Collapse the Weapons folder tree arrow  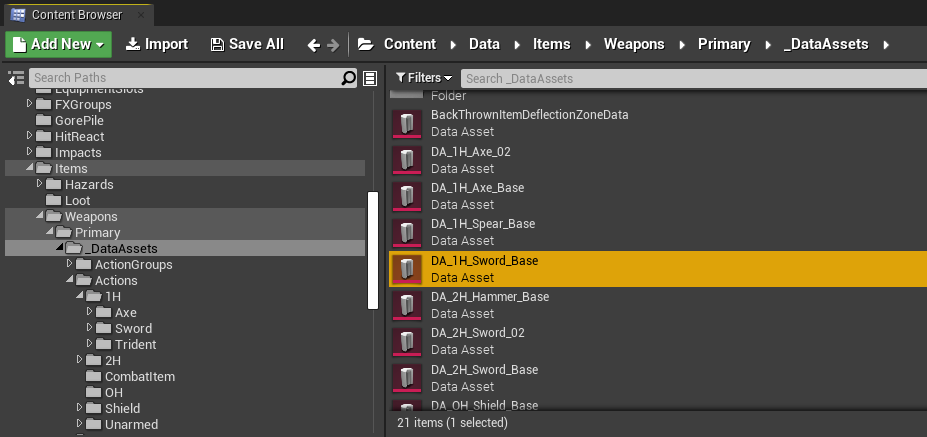click(x=40, y=217)
